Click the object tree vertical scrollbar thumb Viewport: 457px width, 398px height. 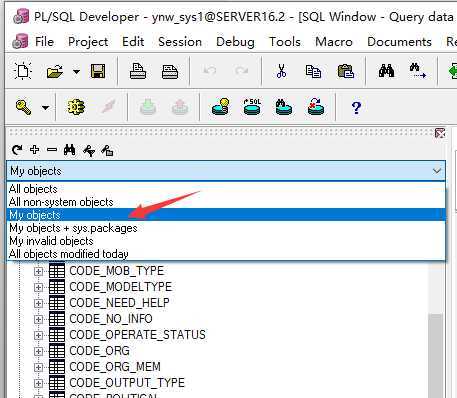tap(435, 355)
